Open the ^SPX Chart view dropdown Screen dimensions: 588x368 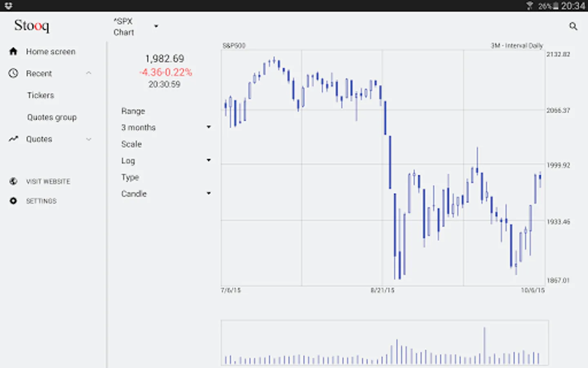tap(156, 27)
